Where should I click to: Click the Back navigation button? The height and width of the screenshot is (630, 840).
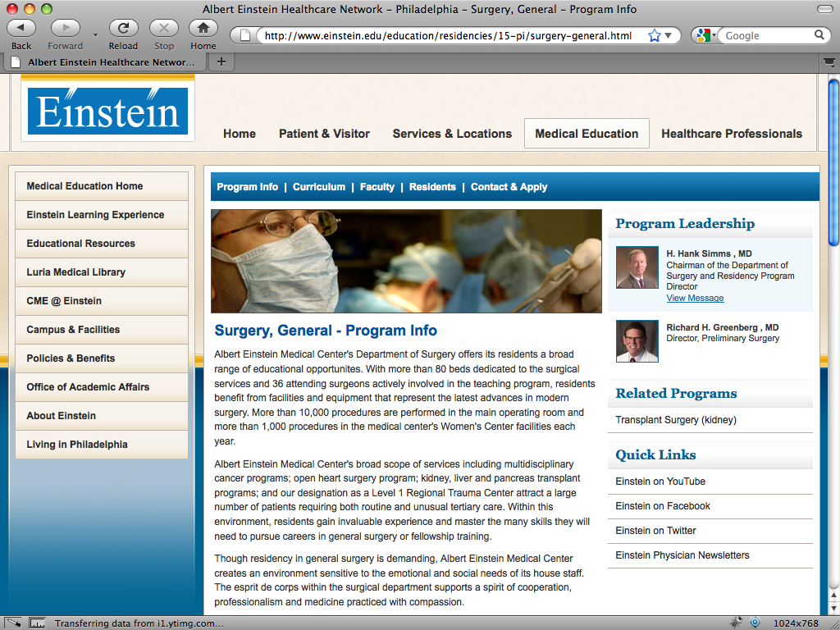tap(21, 28)
